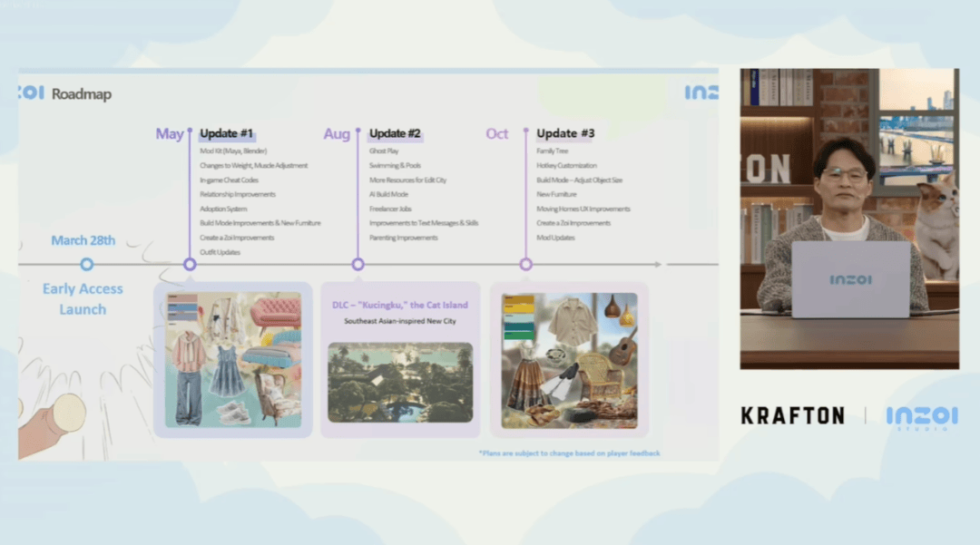Open the Oct update collage with the guitar
The height and width of the screenshot is (545, 980).
[x=569, y=360]
